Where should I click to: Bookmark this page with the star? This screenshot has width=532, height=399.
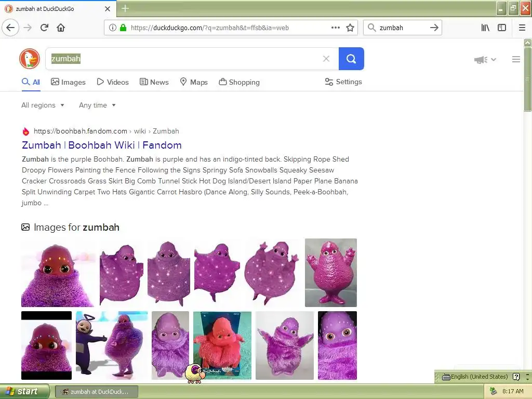(x=350, y=28)
